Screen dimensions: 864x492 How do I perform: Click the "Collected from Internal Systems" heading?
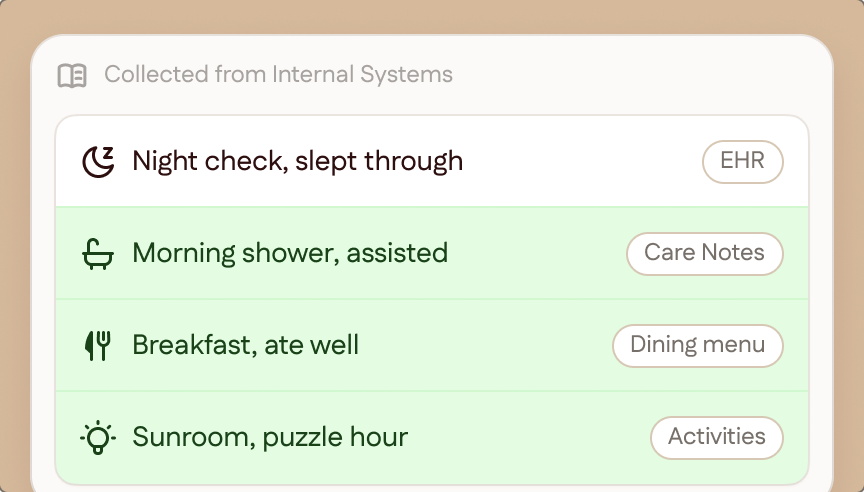tap(278, 74)
